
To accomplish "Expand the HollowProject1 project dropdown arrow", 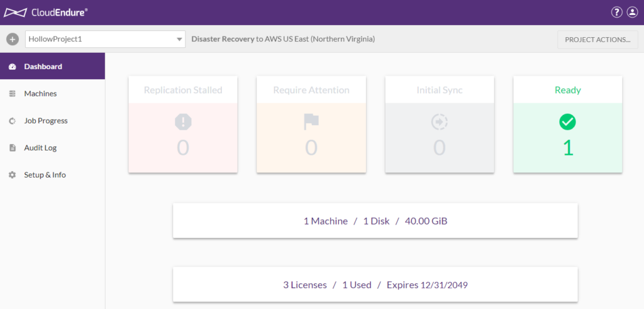I will 179,40.
